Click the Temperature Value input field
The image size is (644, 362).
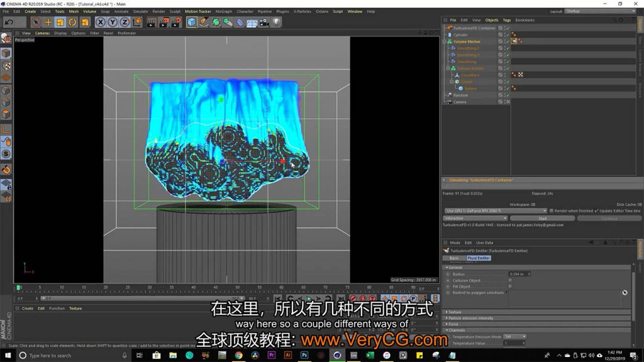(x=514, y=343)
